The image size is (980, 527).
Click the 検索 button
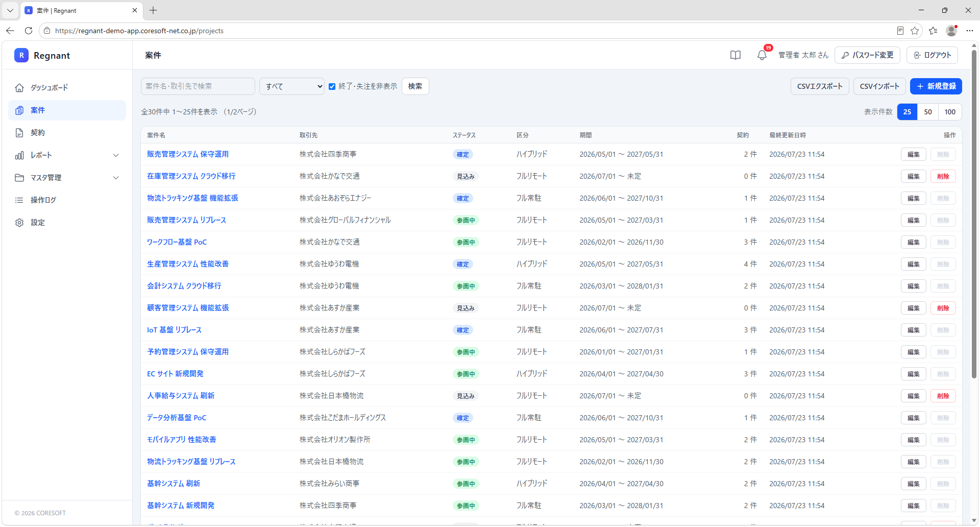click(415, 86)
